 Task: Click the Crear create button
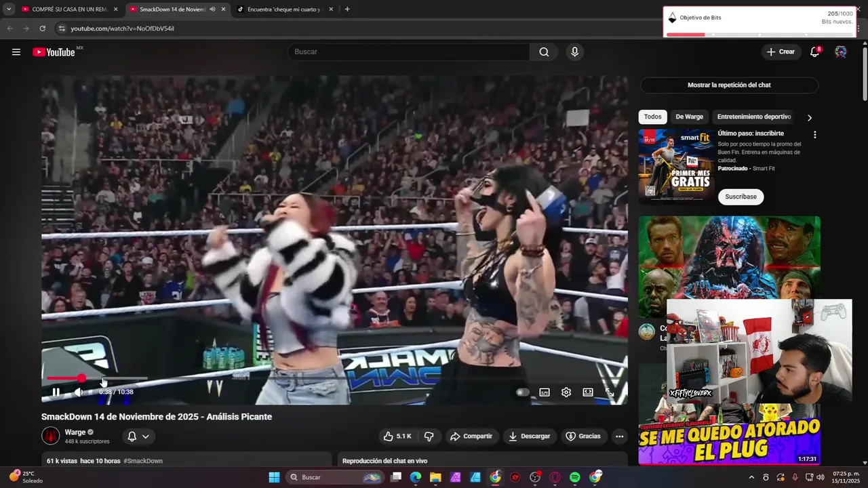point(781,52)
